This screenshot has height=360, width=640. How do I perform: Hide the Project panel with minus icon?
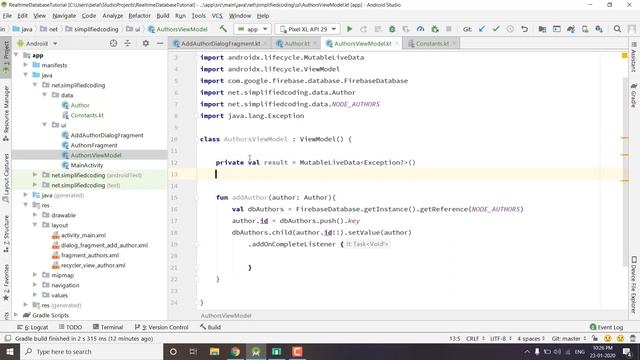click(160, 43)
